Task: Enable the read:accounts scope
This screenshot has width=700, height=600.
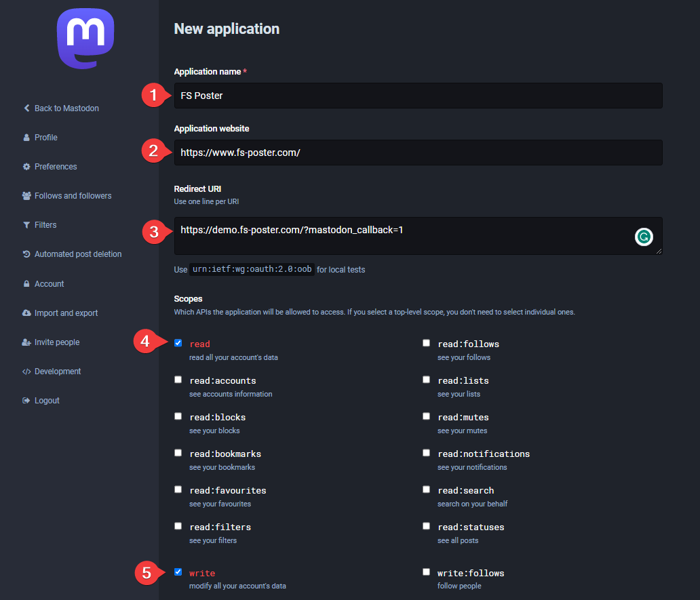Action: point(178,380)
